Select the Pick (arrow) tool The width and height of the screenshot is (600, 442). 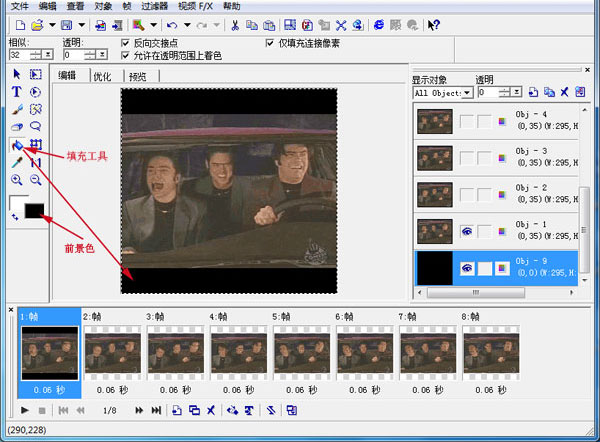coord(17,74)
